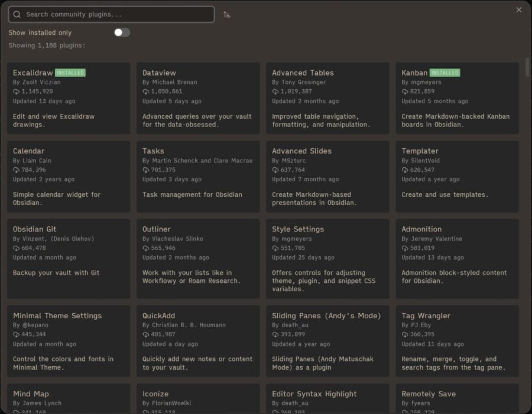Select the Editor Syntax Highlight title
This screenshot has height=414, width=532.
(x=314, y=394)
